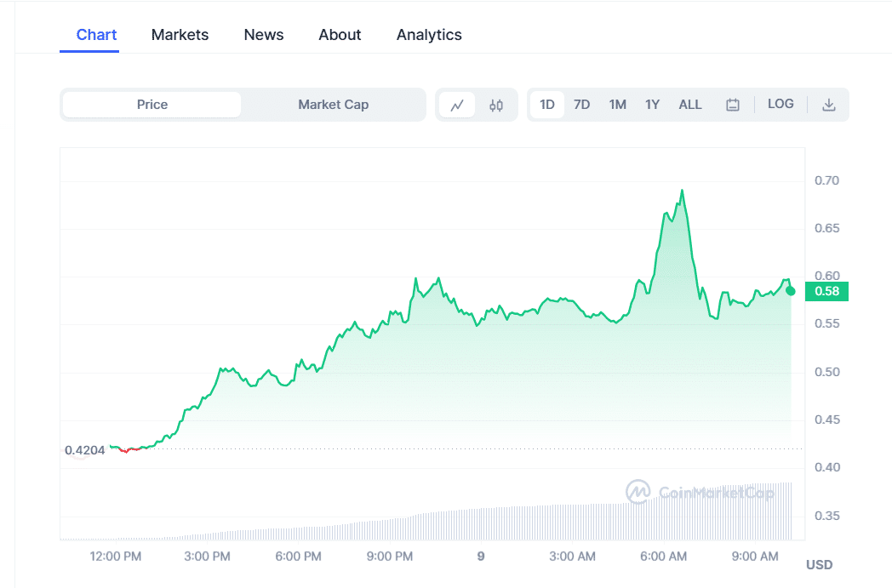Open the Chart tab
Image resolution: width=892 pixels, height=588 pixels.
coord(96,35)
